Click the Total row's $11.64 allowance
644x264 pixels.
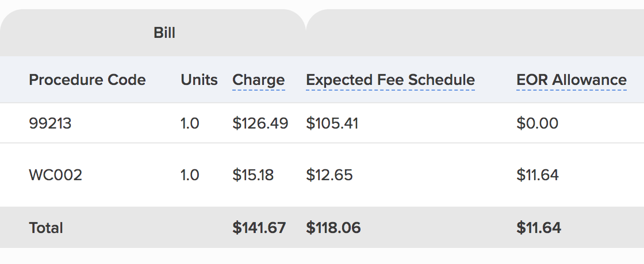[x=538, y=228]
